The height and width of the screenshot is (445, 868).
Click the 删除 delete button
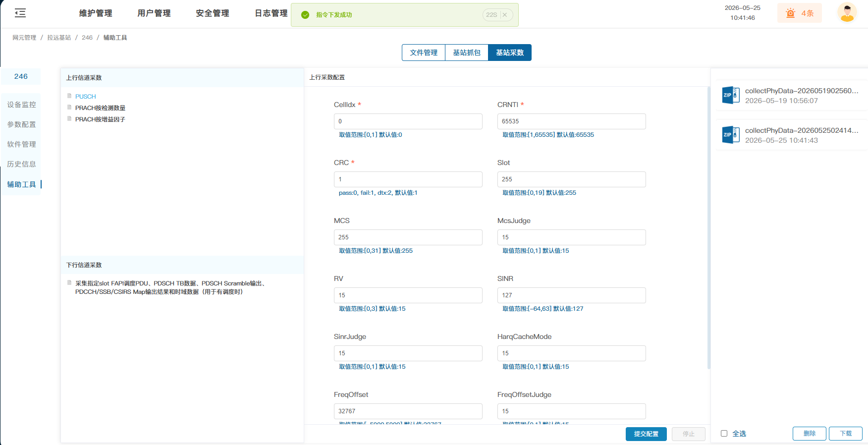pos(810,434)
